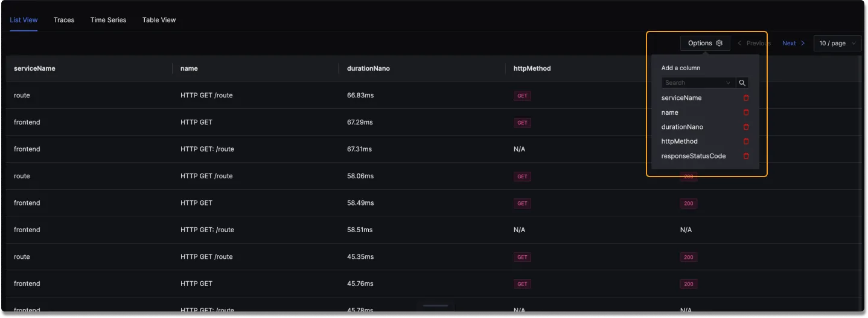Select the 67.31ms duration cell
The width and height of the screenshot is (868, 318).
point(359,149)
